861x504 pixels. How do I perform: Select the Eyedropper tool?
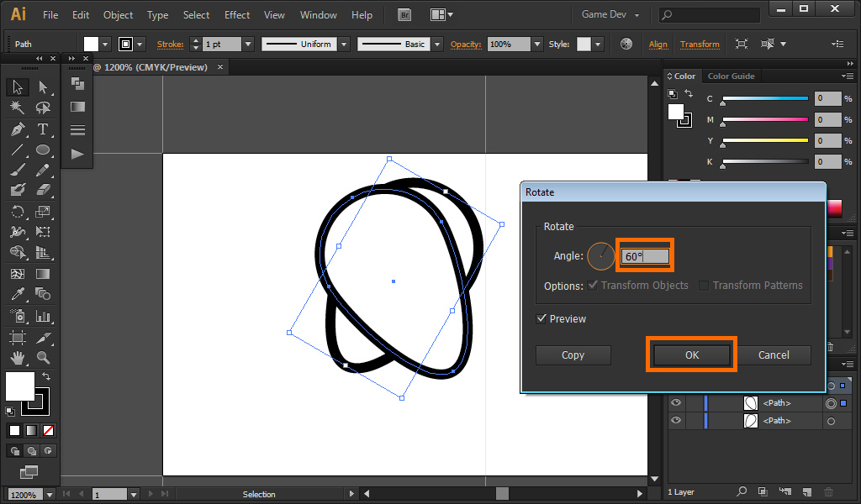coord(17,294)
